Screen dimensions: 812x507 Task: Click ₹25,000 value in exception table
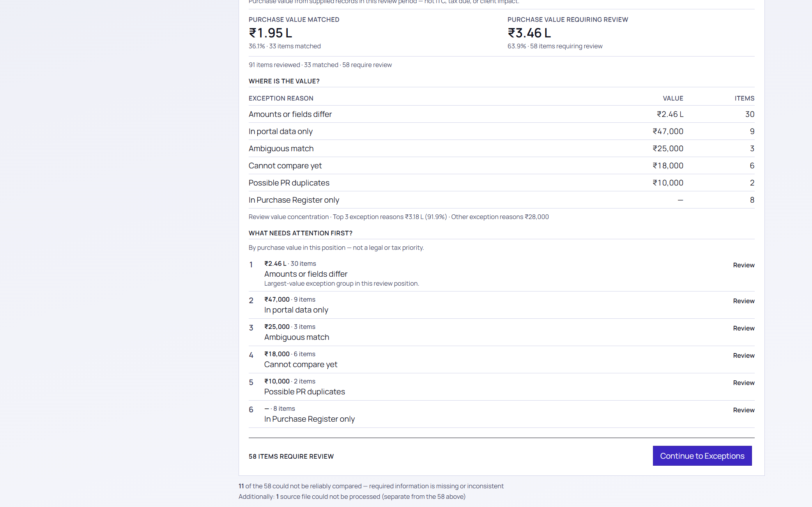click(x=668, y=148)
